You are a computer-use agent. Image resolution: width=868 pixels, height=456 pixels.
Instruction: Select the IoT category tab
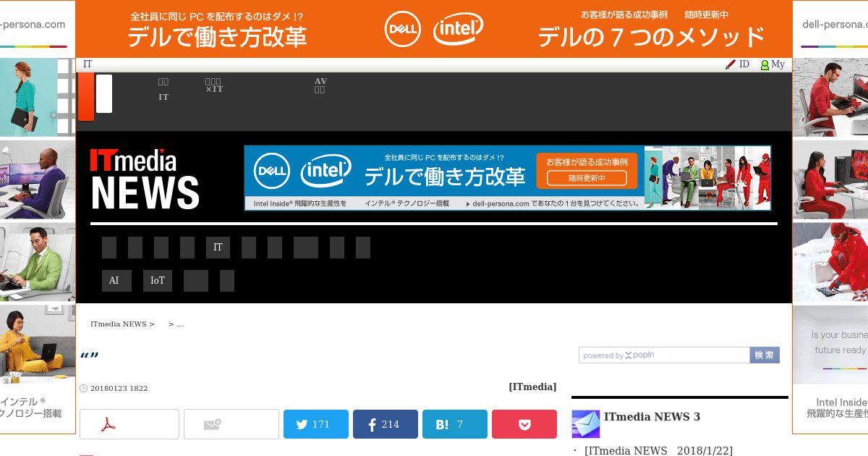click(x=158, y=281)
